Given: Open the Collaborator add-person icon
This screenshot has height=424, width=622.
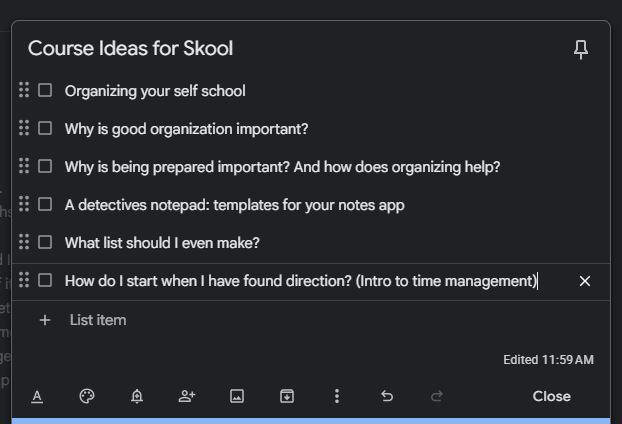Looking at the screenshot, I should click(187, 396).
